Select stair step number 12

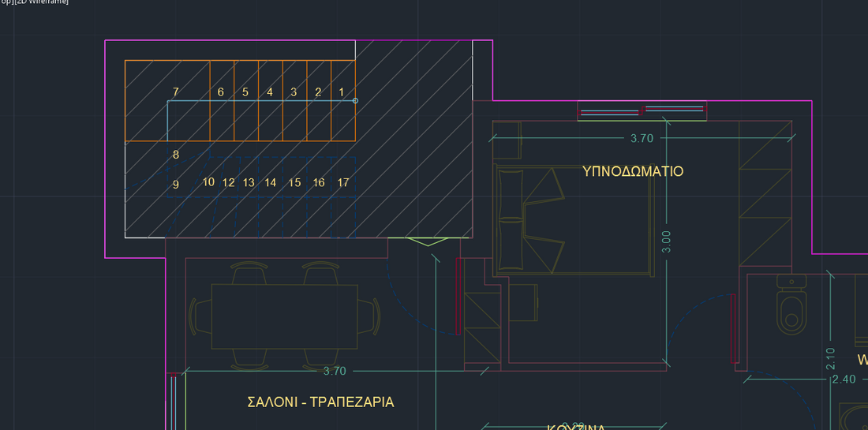click(228, 182)
